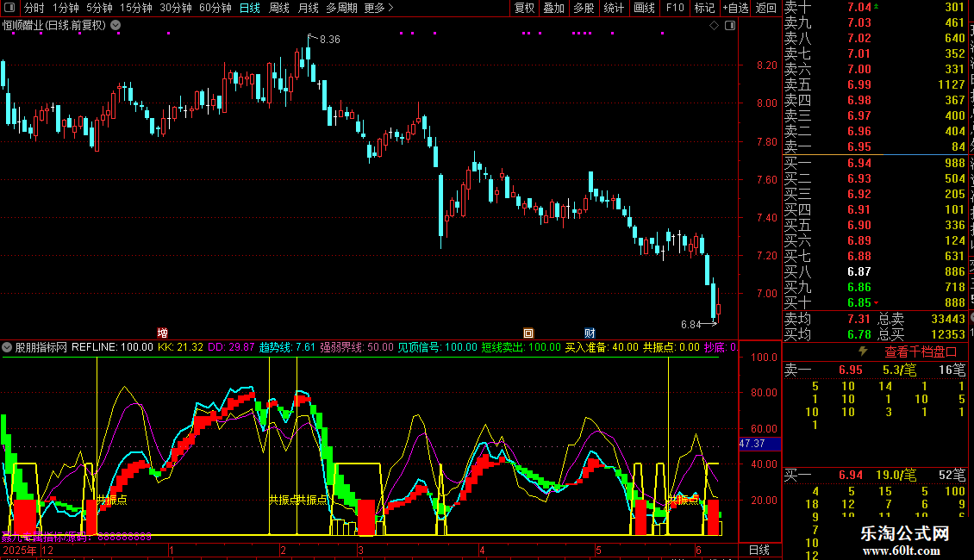Click the 买入准备: 40.00 label

coord(602,347)
